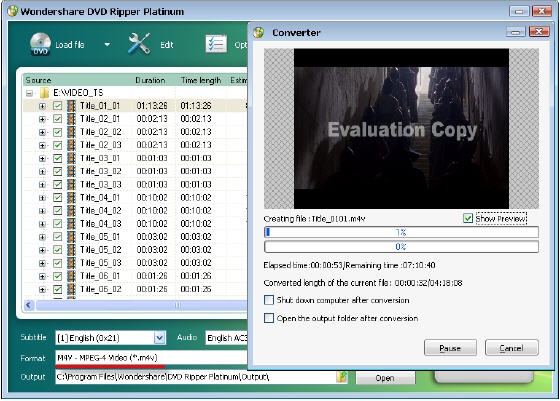Click the Load file label
The height and width of the screenshot is (401, 560).
point(70,45)
